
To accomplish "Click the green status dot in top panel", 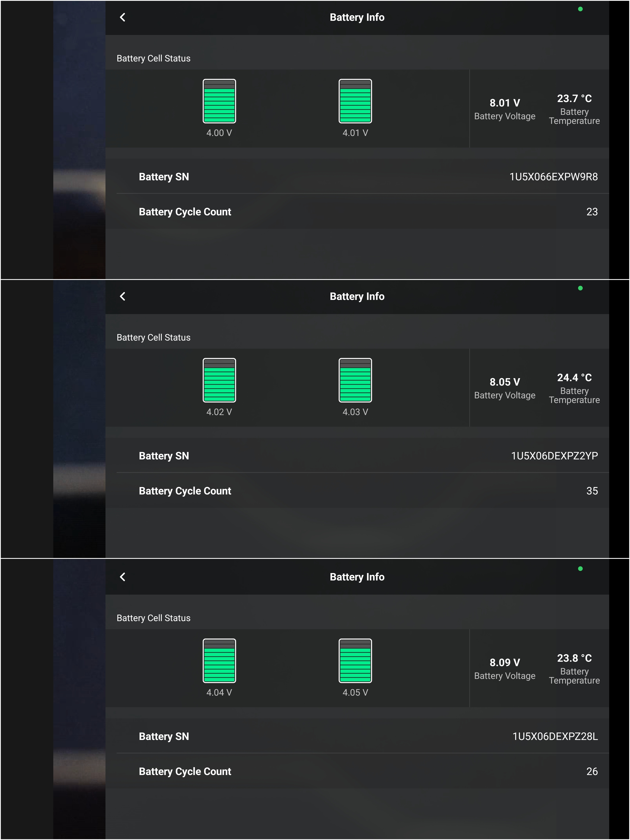I will pos(580,9).
